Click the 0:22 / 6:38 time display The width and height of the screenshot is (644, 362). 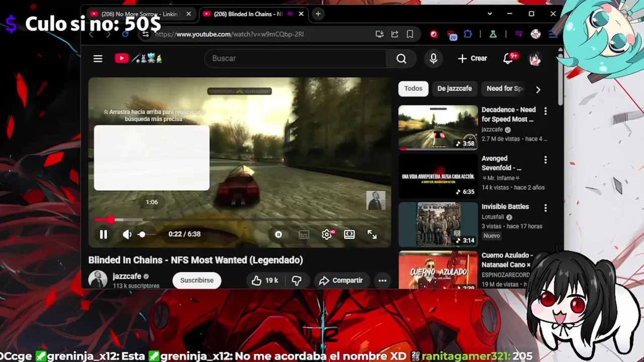click(184, 234)
